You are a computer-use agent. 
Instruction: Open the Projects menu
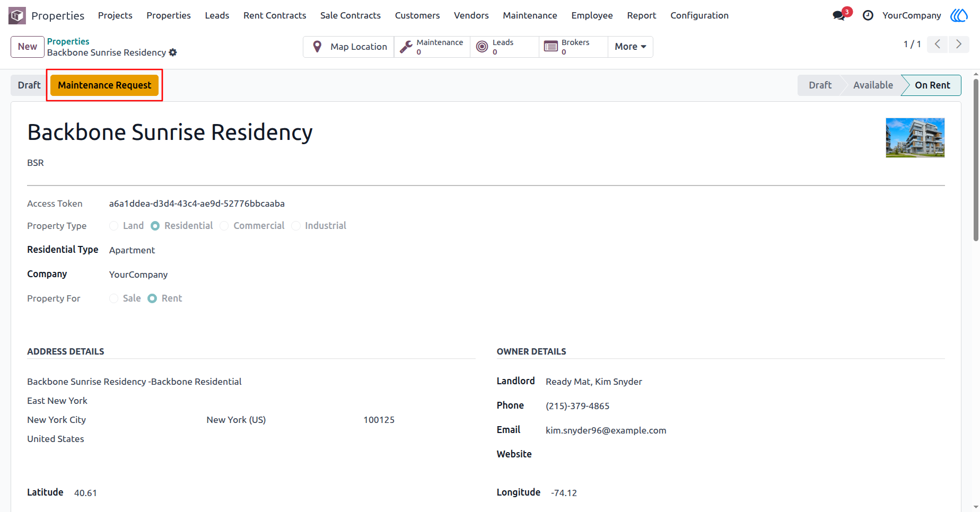(115, 15)
